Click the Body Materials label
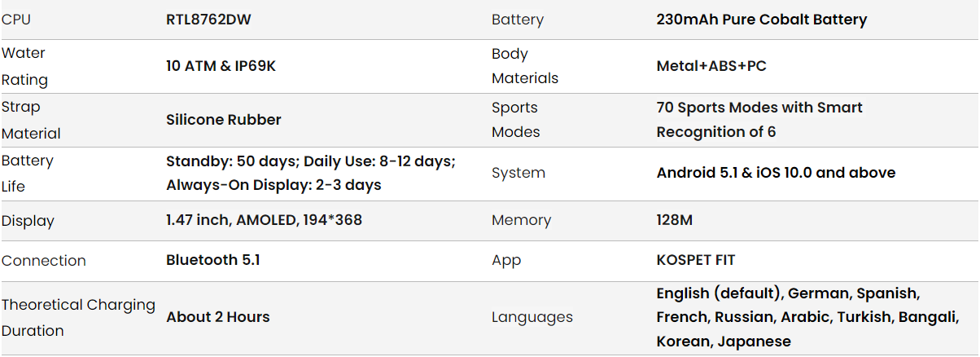The image size is (980, 357). [x=524, y=66]
